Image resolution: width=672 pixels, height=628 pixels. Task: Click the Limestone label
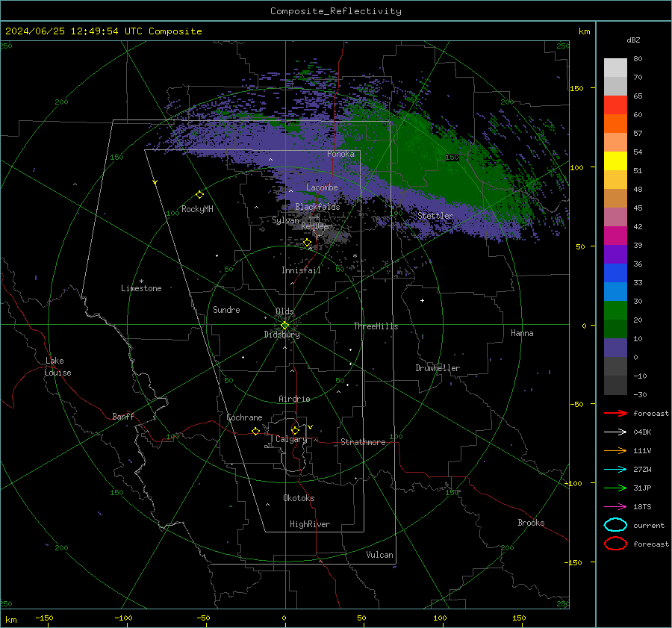pyautogui.click(x=141, y=288)
